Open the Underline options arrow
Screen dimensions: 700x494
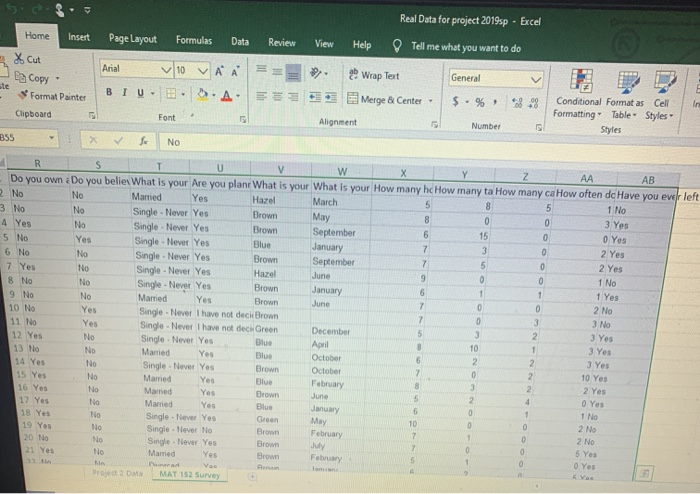point(153,93)
